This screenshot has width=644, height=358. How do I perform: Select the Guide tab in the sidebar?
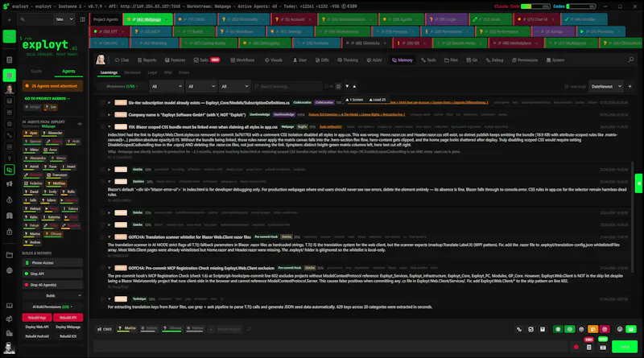(36, 71)
